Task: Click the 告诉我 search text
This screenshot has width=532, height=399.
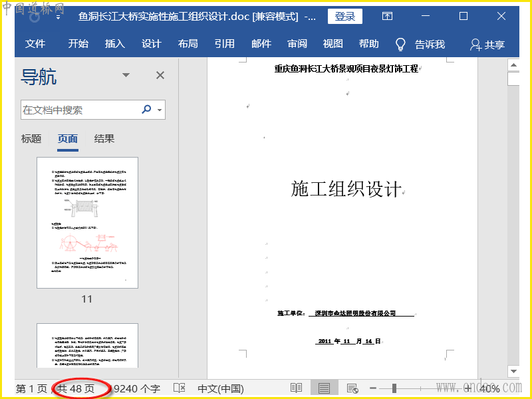Action: 430,45
